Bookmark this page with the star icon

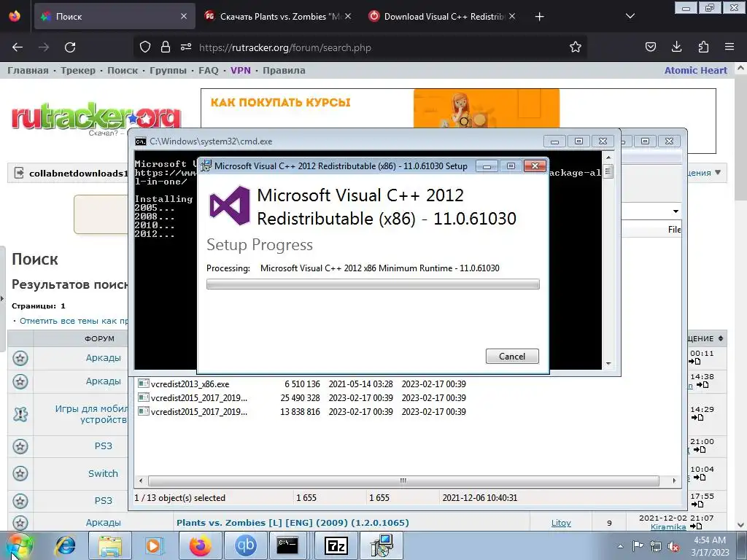(x=576, y=47)
